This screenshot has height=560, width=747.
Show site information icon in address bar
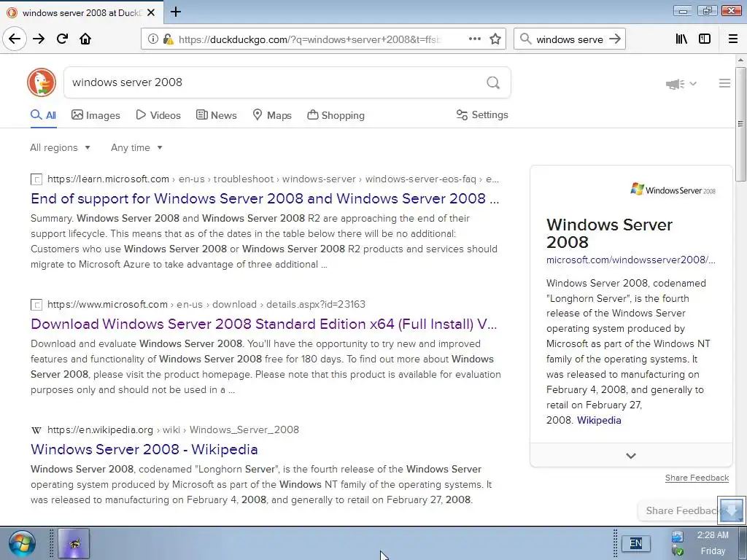pos(153,39)
